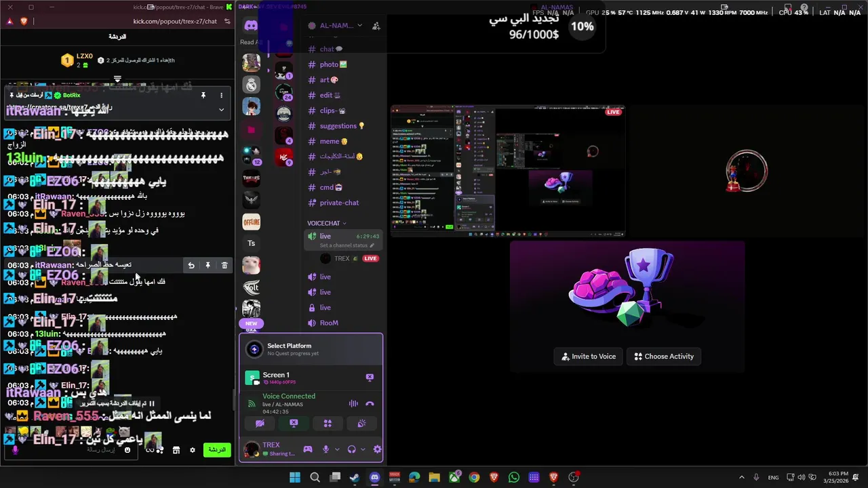Select the Ts server icon
The width and height of the screenshot is (868, 488).
[x=252, y=243]
